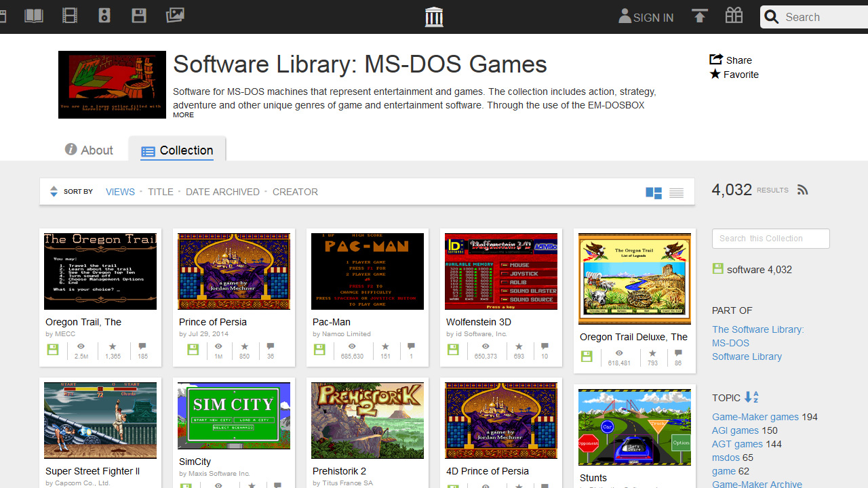Open the Audio speaker icon in top bar

pyautogui.click(x=104, y=15)
